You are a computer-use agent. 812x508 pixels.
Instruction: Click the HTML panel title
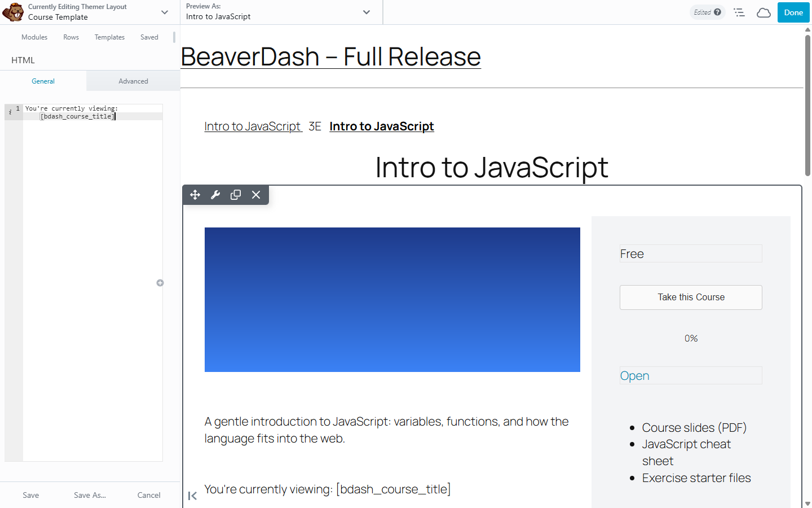[23, 60]
